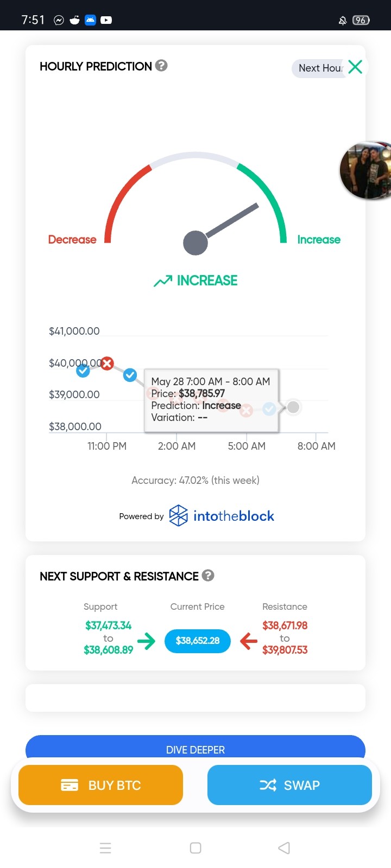Tap the green arrow next to Support

[146, 641]
